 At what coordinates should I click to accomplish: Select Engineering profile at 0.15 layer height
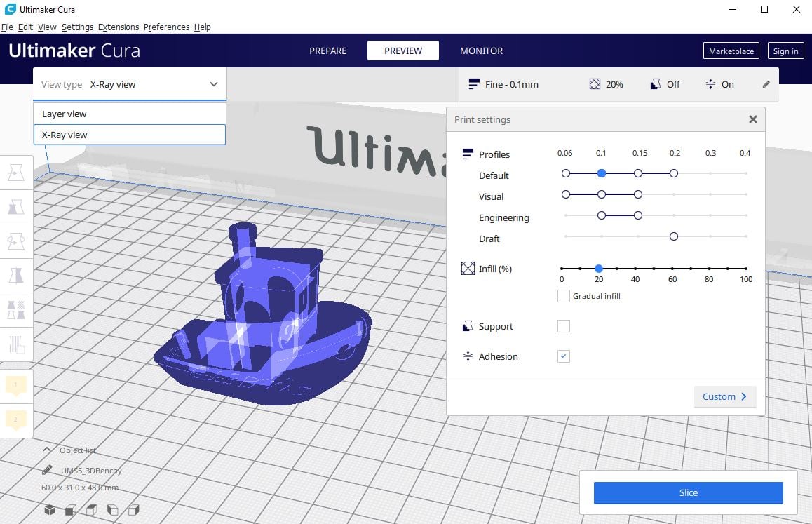click(x=638, y=215)
